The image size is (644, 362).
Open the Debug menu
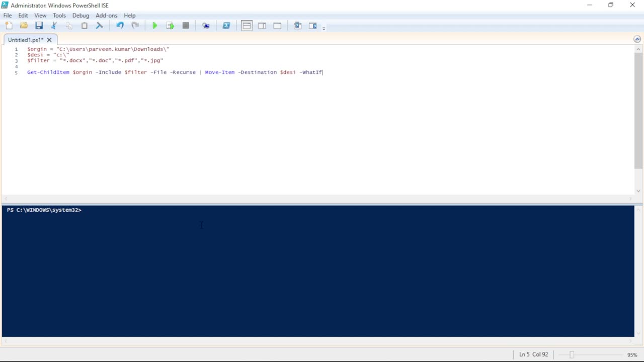point(80,16)
